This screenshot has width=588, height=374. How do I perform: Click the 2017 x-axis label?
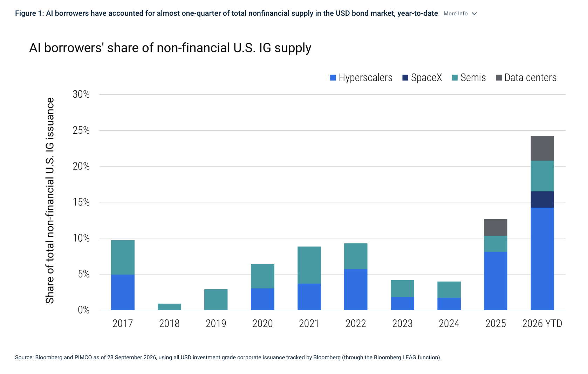click(123, 323)
